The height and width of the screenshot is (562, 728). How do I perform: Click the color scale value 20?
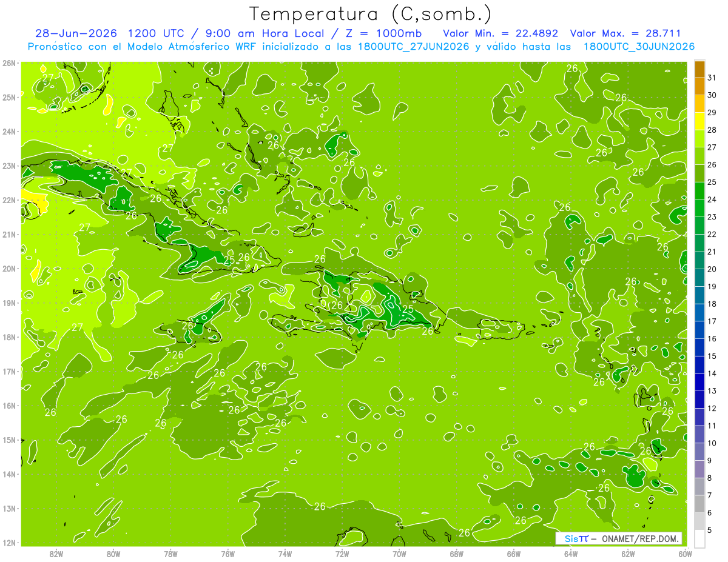coord(712,269)
